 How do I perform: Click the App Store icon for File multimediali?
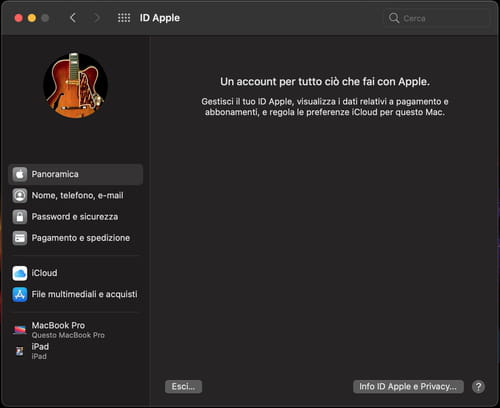click(20, 294)
